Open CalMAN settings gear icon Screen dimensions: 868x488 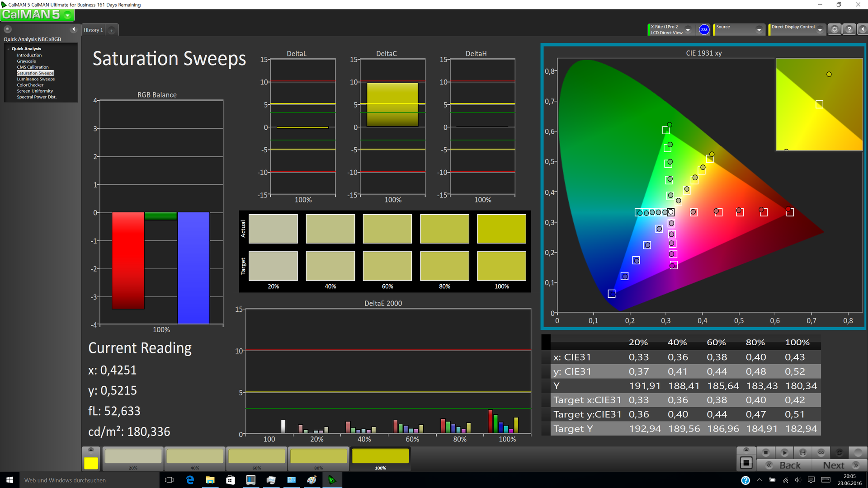tap(835, 29)
